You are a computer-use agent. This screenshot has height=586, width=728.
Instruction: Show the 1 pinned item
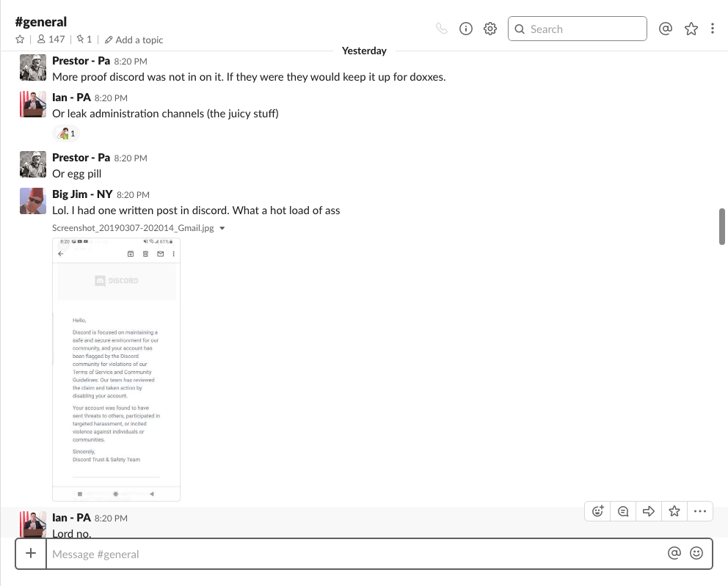[x=84, y=40]
